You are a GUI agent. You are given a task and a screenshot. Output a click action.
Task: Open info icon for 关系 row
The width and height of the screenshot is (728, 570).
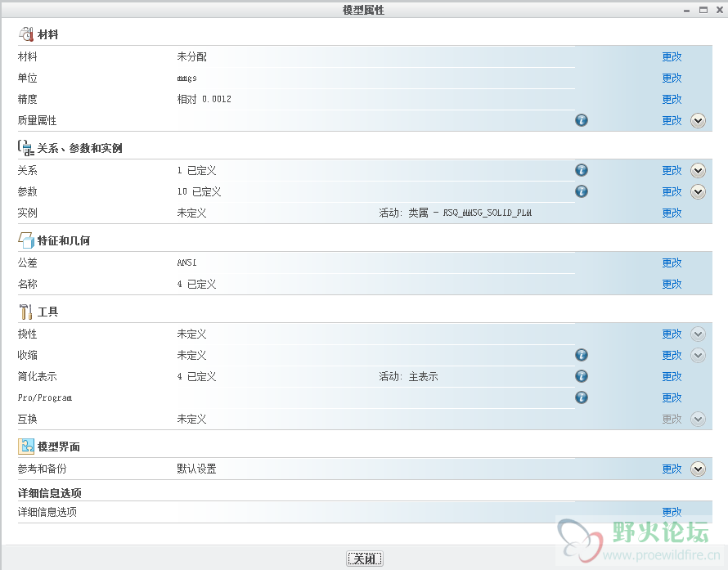coord(582,170)
